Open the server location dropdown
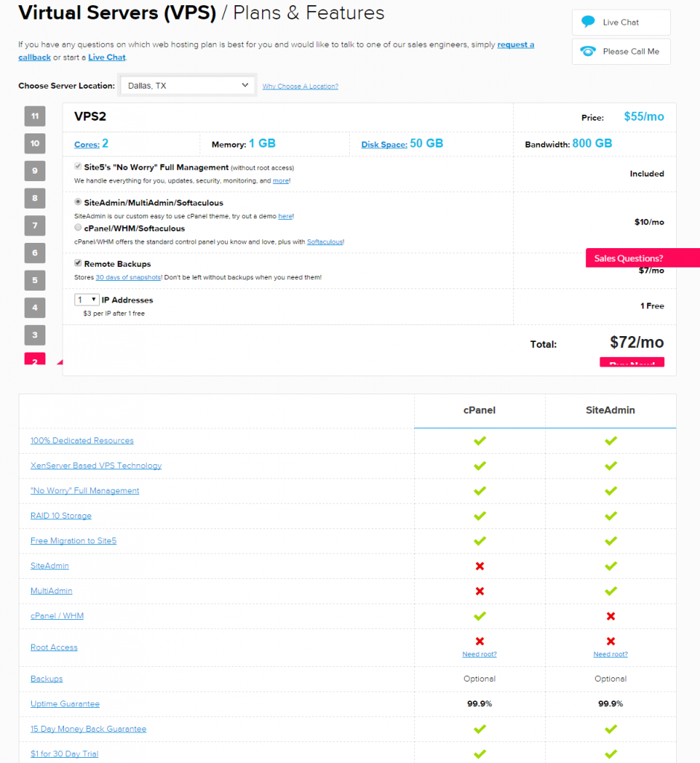The height and width of the screenshot is (763, 700). click(187, 85)
